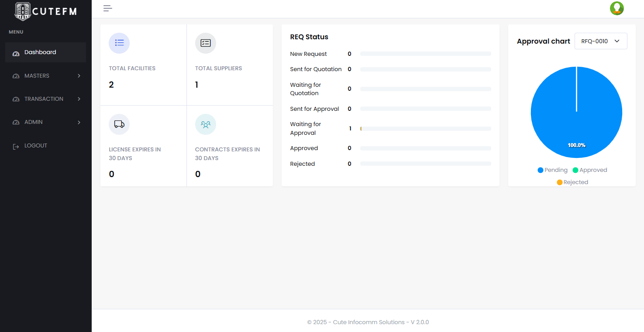The height and width of the screenshot is (332, 644).
Task: Click the CuteFM building logo
Action: pyautogui.click(x=22, y=11)
